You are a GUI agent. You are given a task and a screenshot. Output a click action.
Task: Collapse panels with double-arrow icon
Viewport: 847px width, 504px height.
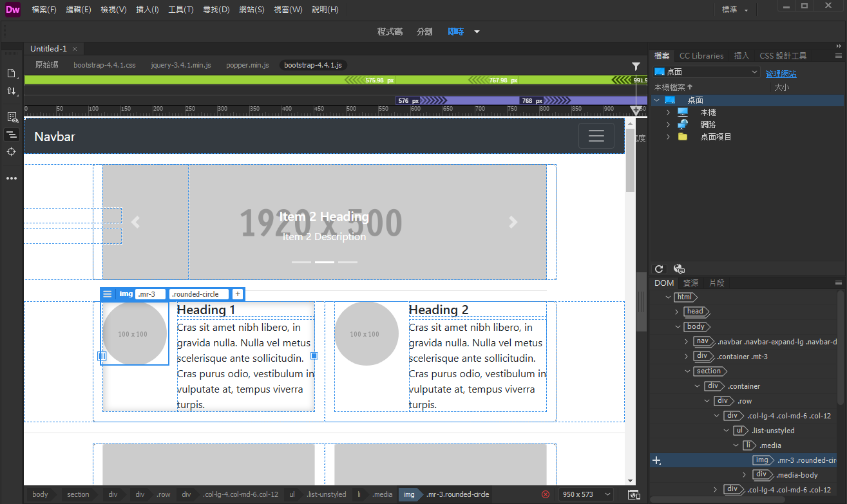[x=839, y=46]
